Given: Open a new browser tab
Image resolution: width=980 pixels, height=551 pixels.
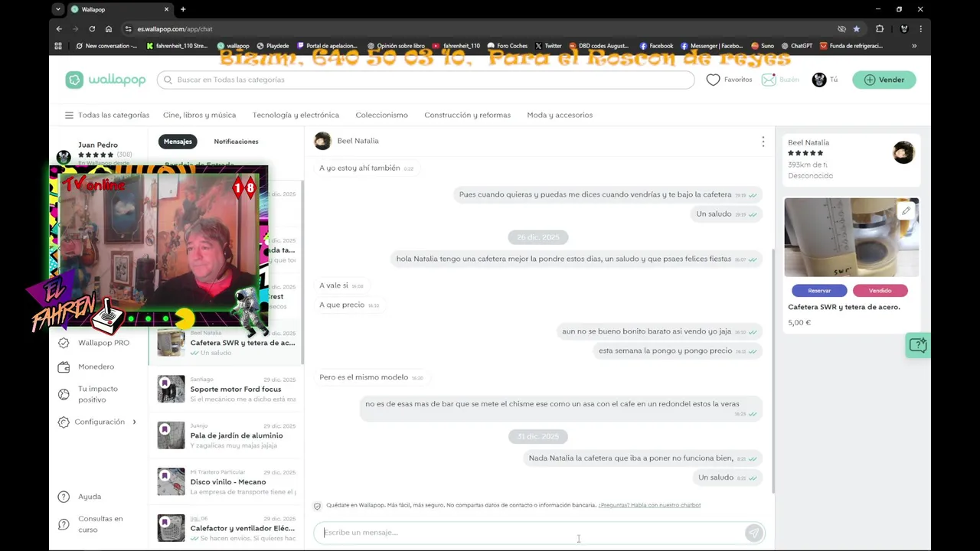Looking at the screenshot, I should [x=183, y=9].
